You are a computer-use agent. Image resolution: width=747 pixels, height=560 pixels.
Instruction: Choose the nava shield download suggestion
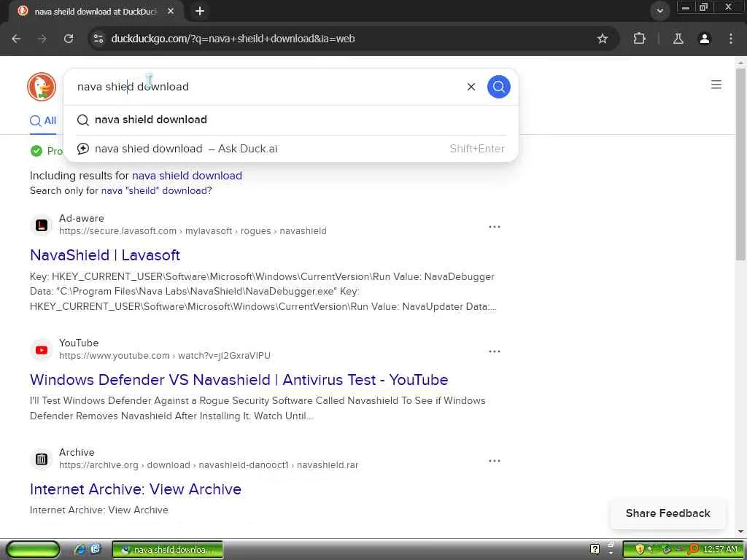point(290,120)
